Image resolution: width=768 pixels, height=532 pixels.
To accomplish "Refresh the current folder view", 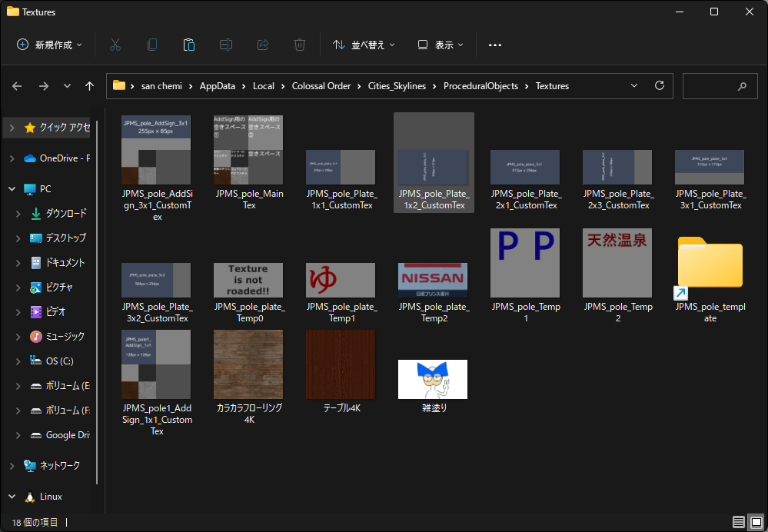I will click(659, 86).
